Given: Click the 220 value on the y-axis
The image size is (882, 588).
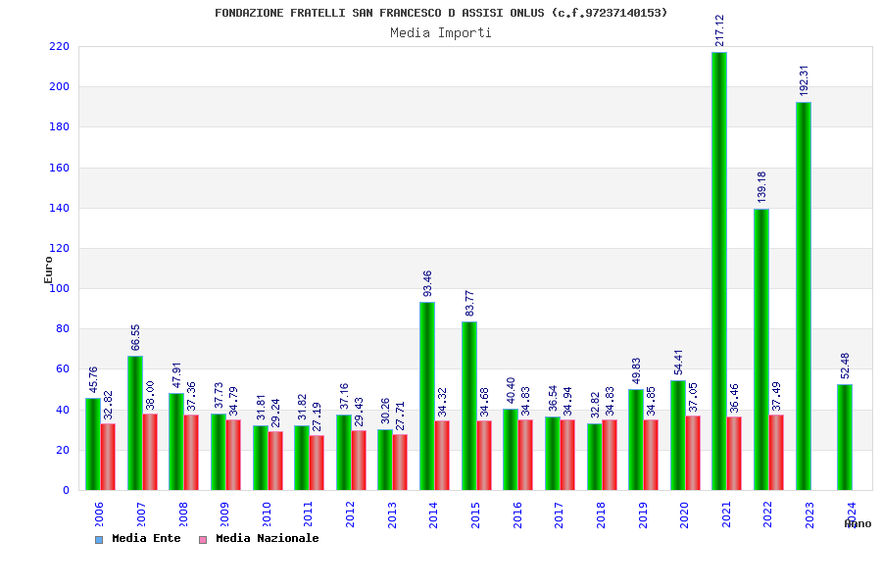Looking at the screenshot, I should [x=59, y=47].
